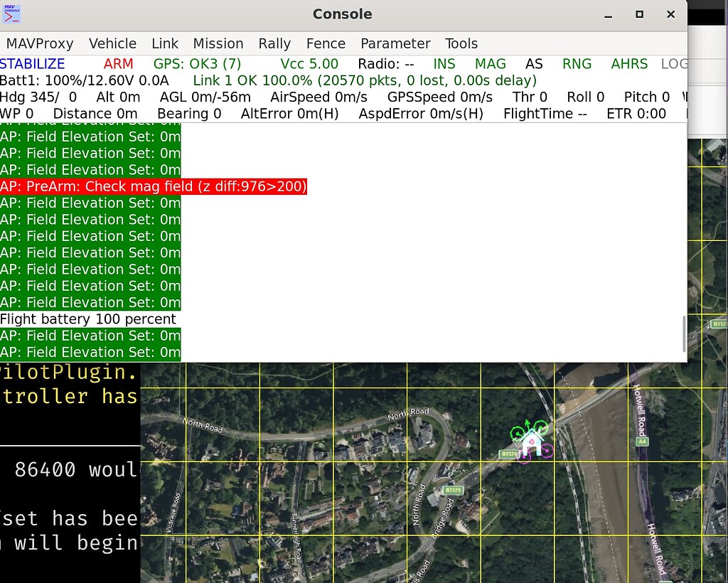The width and height of the screenshot is (728, 583).
Task: Open the Link dropdown menu
Action: tap(164, 43)
